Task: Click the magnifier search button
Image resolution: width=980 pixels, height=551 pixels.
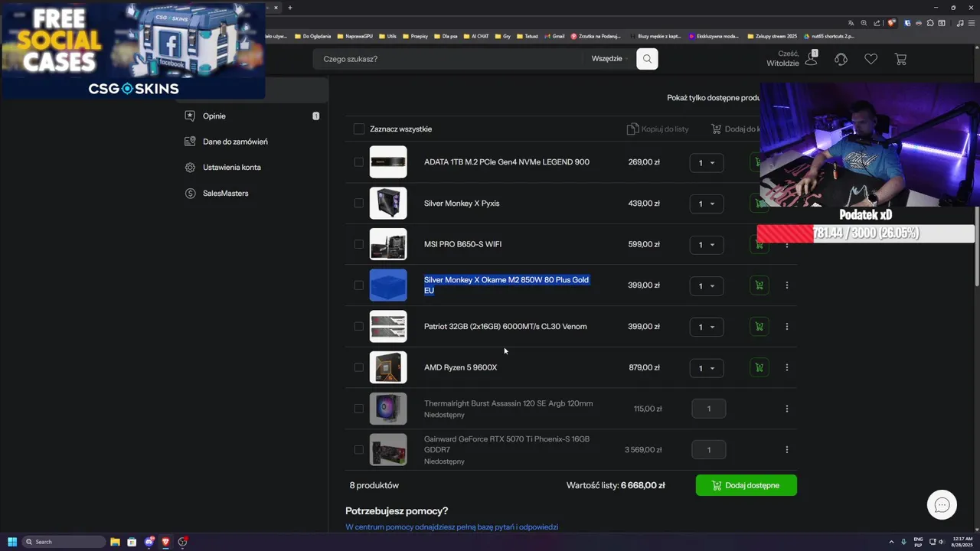Action: click(x=647, y=59)
